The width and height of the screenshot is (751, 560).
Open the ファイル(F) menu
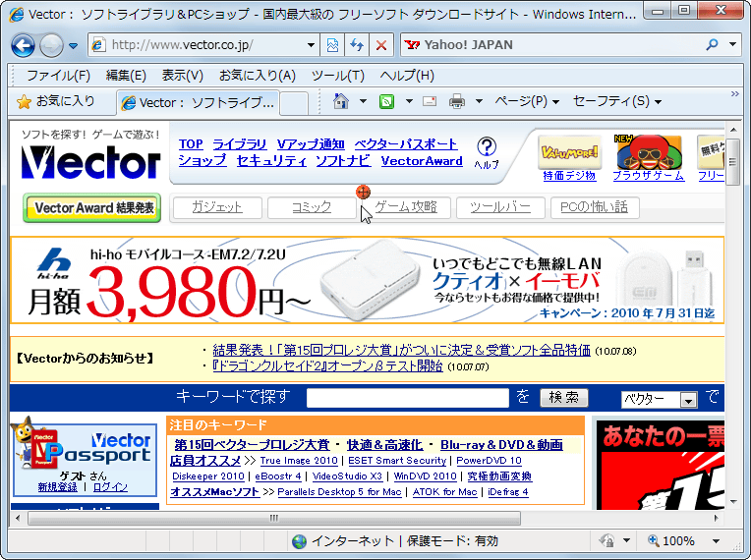click(58, 75)
